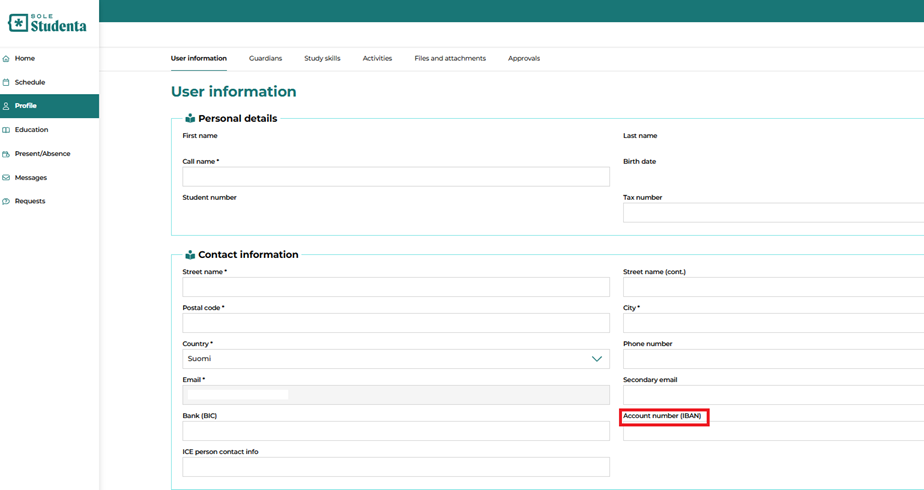The height and width of the screenshot is (490, 924).
Task: Focus the Street name text field
Action: tap(395, 287)
